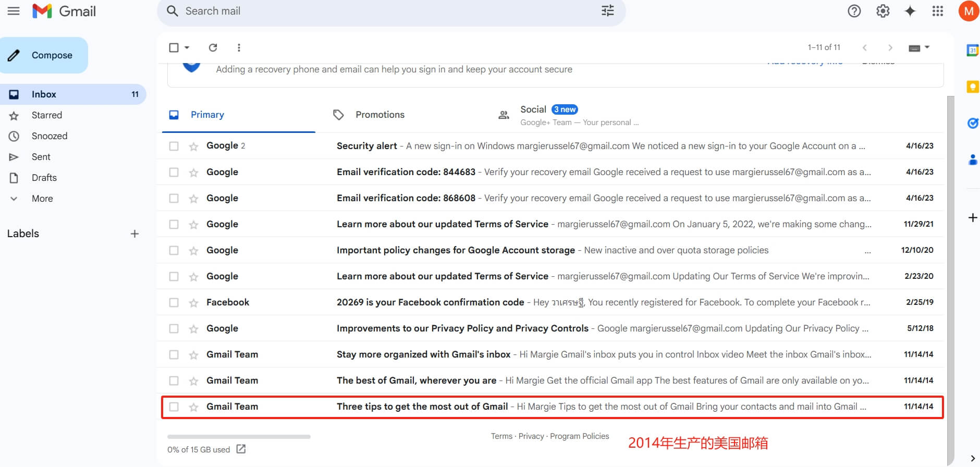
Task: Open Gemini sparkle icon
Action: 910,11
